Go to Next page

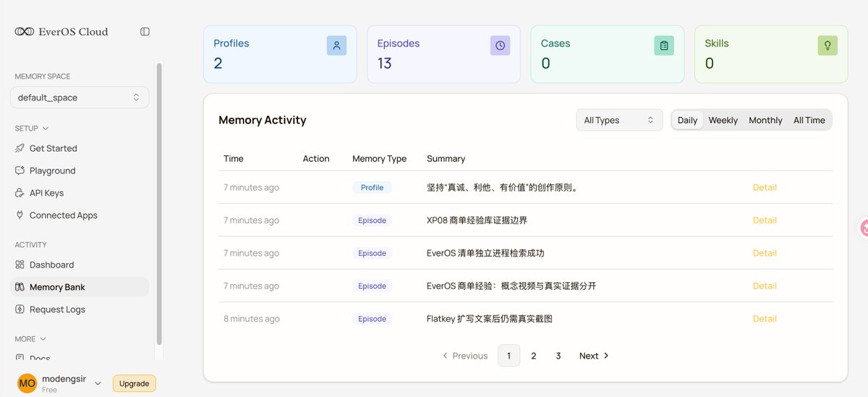coord(595,356)
